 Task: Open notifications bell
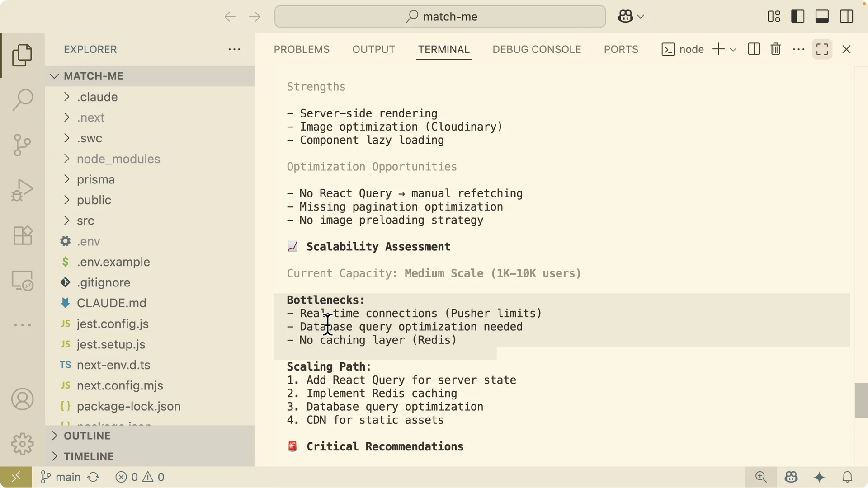pyautogui.click(x=848, y=477)
